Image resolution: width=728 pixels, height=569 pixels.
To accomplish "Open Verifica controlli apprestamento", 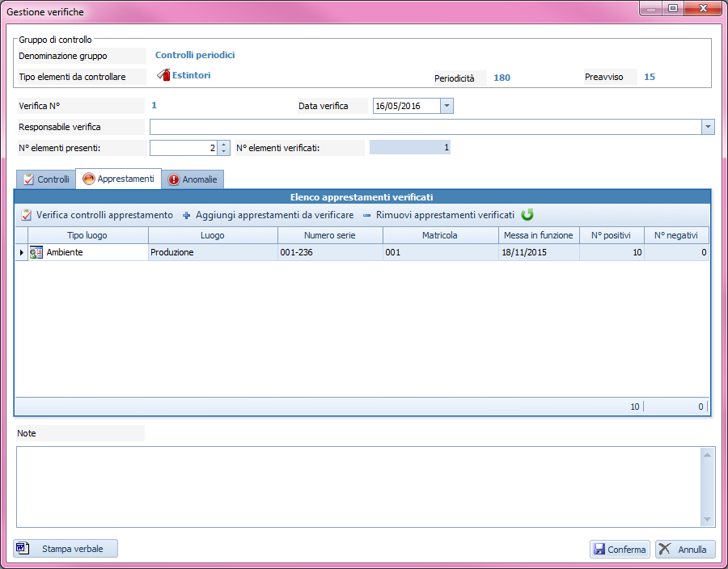I will 97,215.
